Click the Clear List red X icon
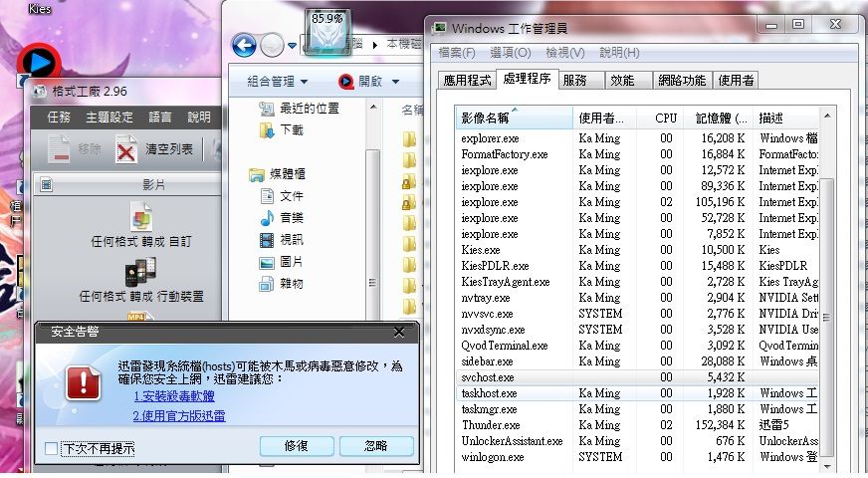This screenshot has width=868, height=478. 125,150
